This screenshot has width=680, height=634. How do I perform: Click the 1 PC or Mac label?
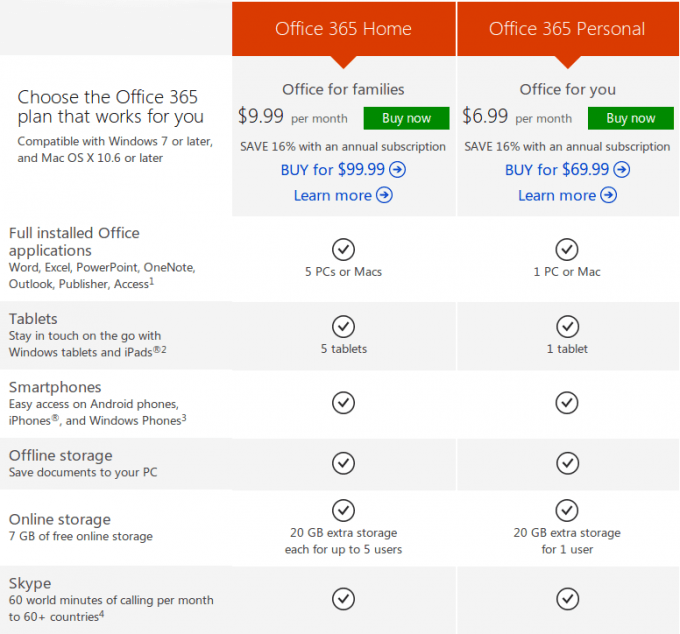(x=567, y=271)
